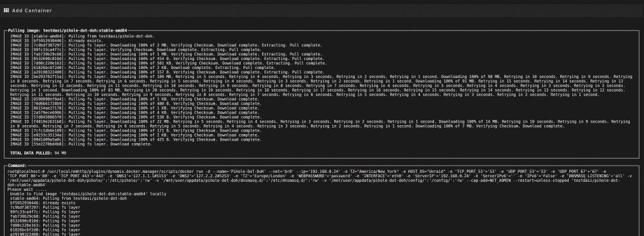644x236 pixels.
Task: Click '7d08c220e163: Pulling fs layer' line
Action: (45, 226)
